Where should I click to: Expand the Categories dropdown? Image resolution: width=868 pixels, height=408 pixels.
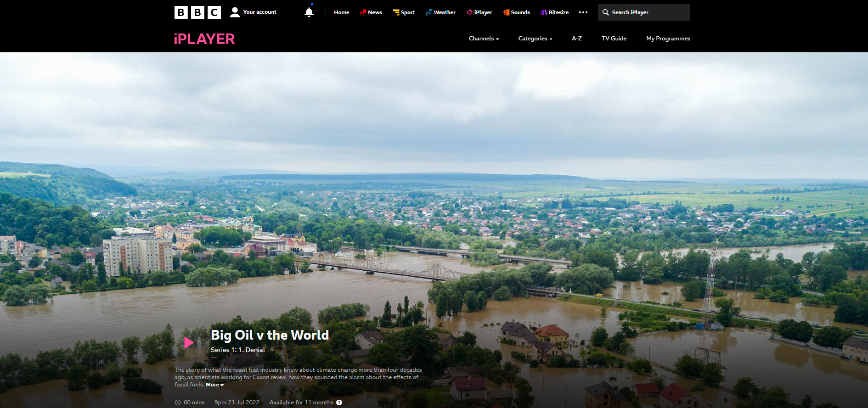(x=535, y=39)
